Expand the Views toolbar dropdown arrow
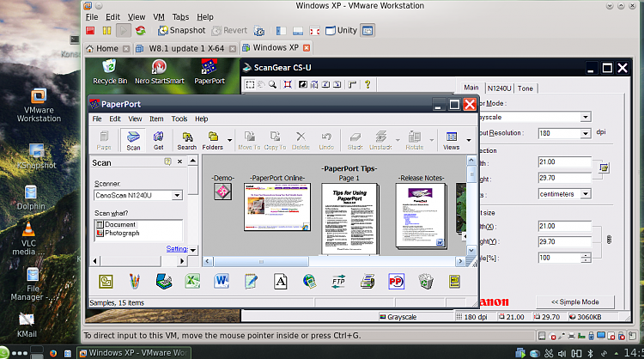Viewport: 644px width, 359px height. tap(469, 141)
